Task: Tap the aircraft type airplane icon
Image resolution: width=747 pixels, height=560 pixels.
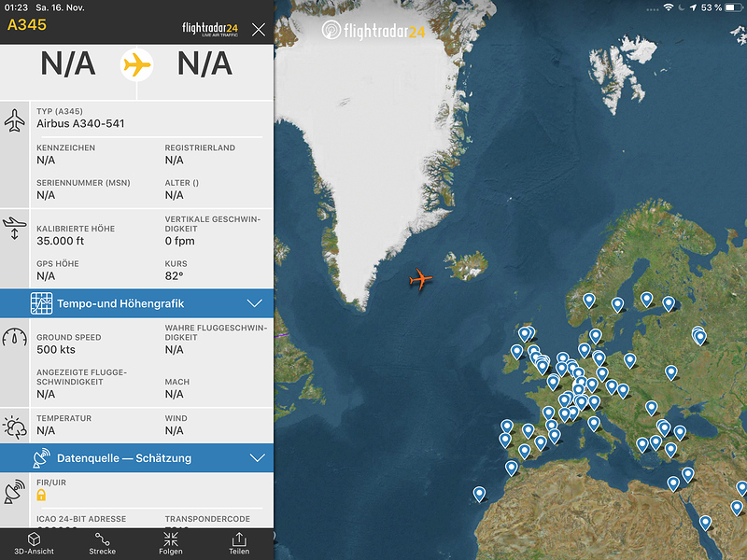Action: tap(15, 120)
